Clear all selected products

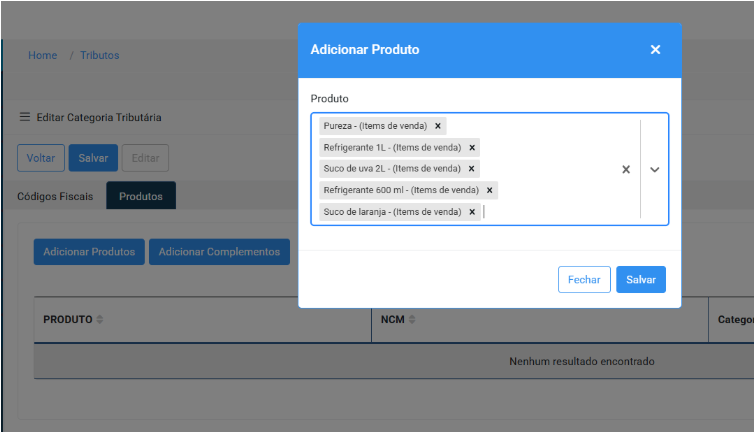coord(626,170)
